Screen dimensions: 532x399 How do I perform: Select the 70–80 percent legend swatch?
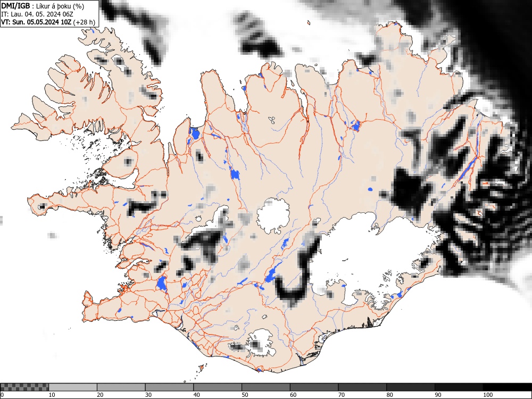362,387
